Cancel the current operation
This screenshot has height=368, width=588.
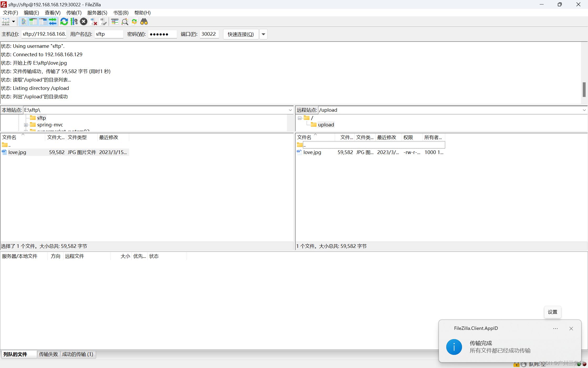pyautogui.click(x=84, y=22)
